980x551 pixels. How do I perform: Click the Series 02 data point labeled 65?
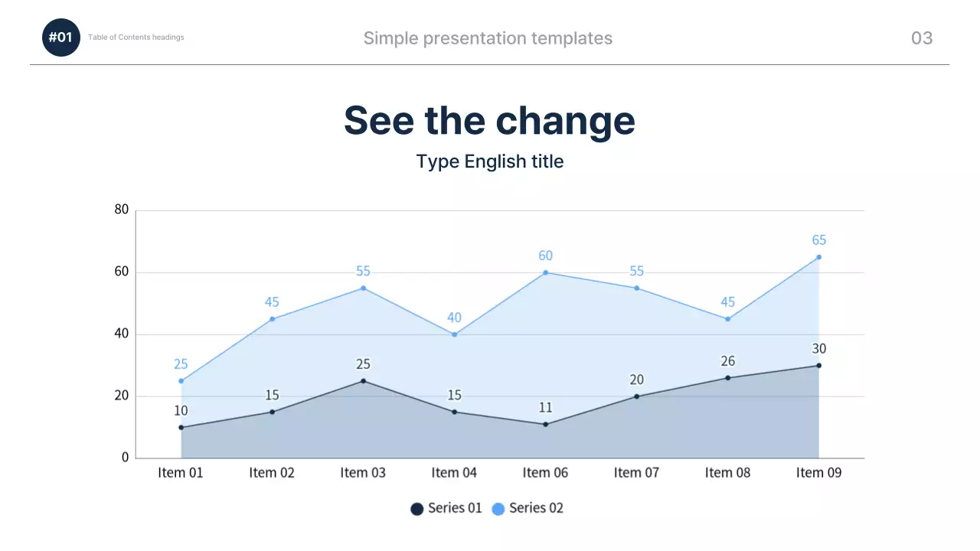point(818,257)
